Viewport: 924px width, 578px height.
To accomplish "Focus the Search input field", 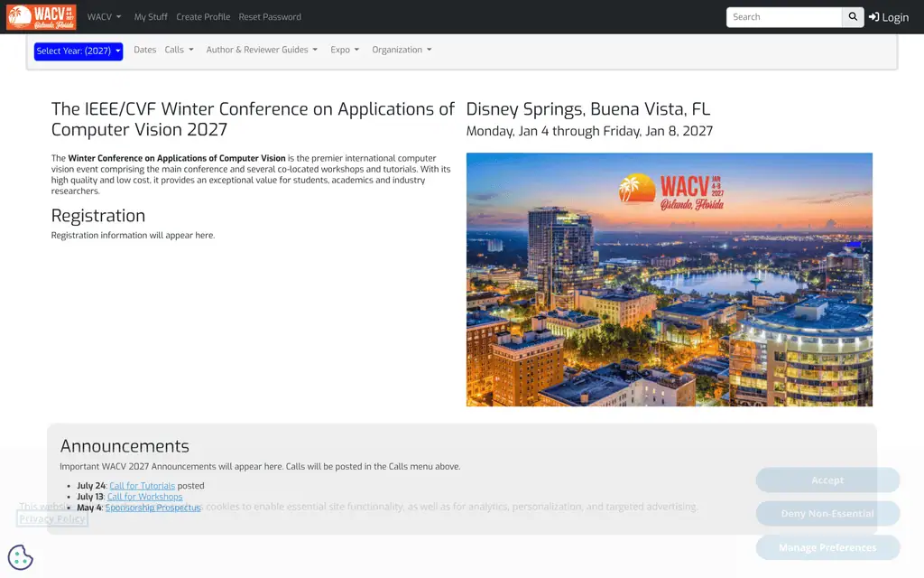I will [784, 17].
